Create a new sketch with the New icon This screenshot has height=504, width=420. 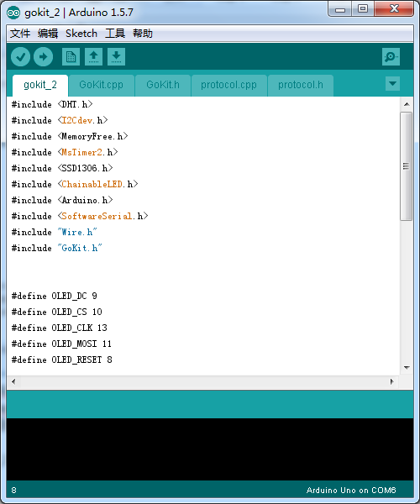(71, 57)
